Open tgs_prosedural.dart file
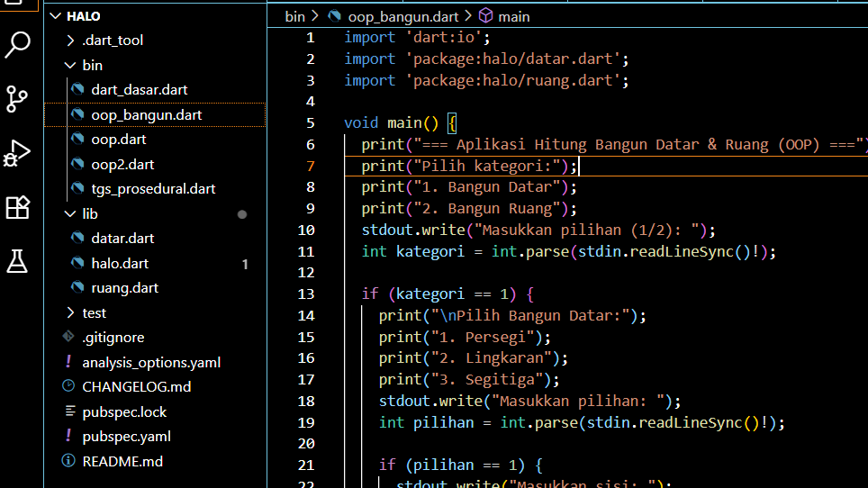The width and height of the screenshot is (868, 488). [x=153, y=189]
